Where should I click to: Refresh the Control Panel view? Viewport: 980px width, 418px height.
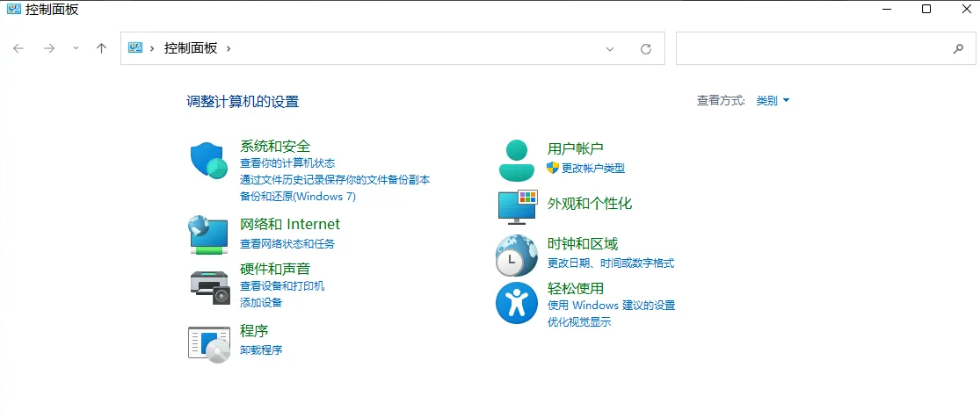pyautogui.click(x=646, y=48)
